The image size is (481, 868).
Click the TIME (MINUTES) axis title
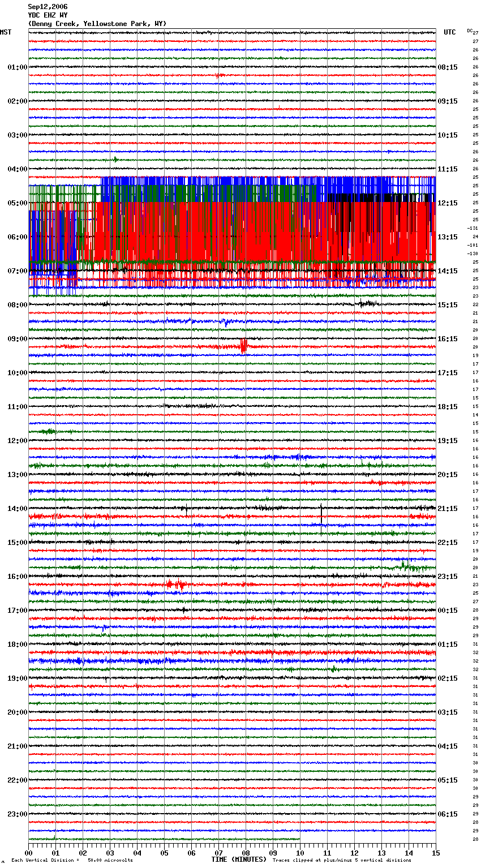tap(239, 860)
